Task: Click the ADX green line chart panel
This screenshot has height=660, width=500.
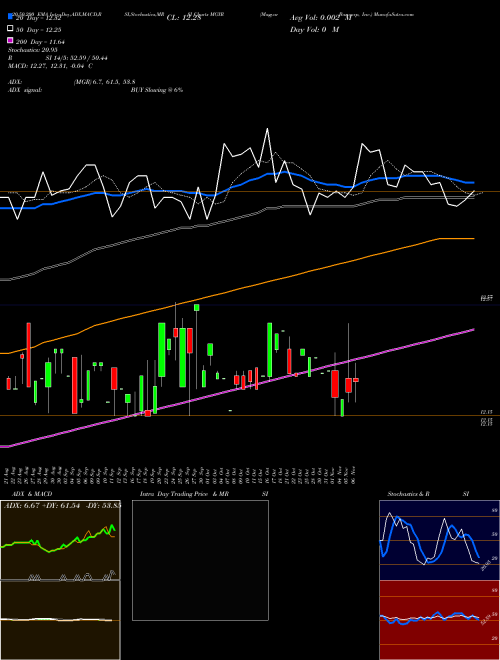Action: tap(60, 540)
